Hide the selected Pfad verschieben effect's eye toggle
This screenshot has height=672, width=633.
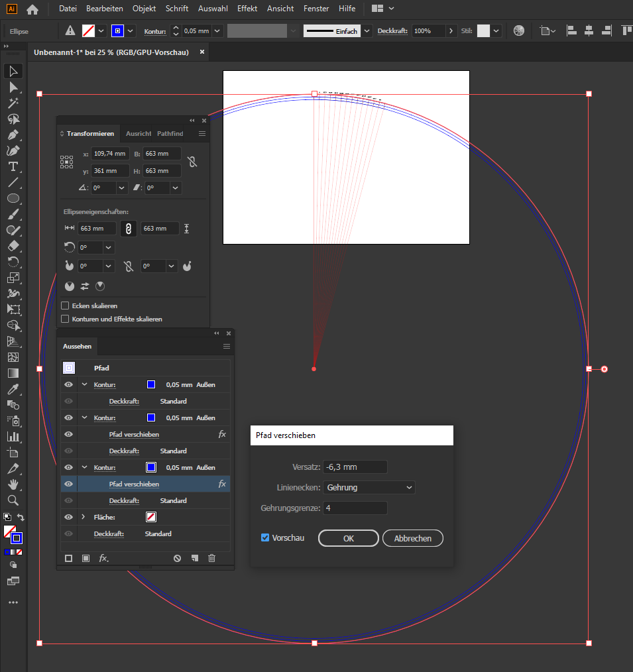point(68,484)
